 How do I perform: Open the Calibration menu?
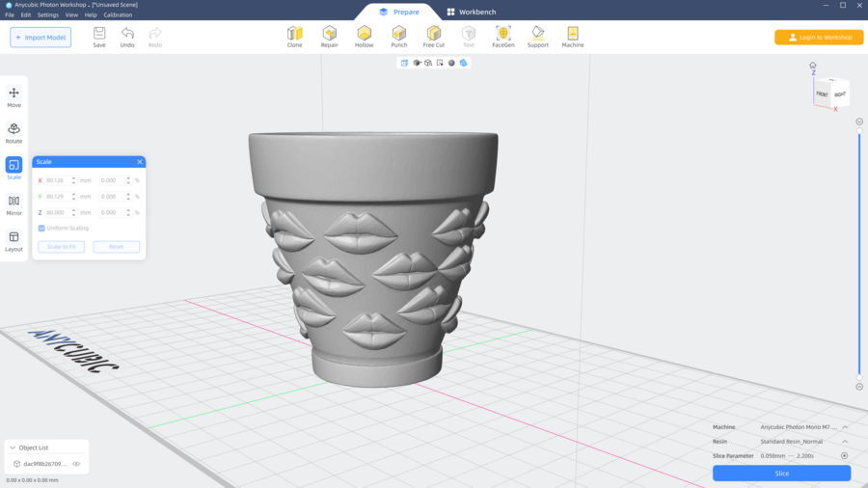pyautogui.click(x=118, y=15)
